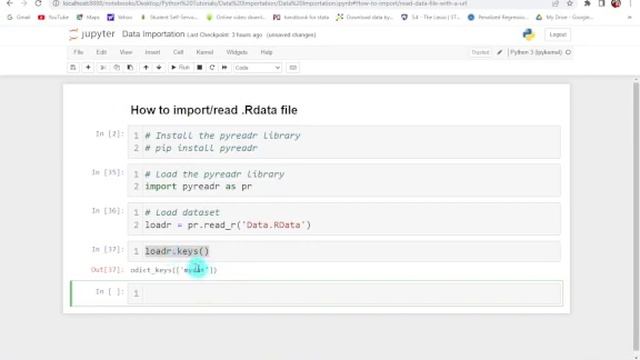Open the View menu
The image size is (640, 360).
[x=126, y=52]
